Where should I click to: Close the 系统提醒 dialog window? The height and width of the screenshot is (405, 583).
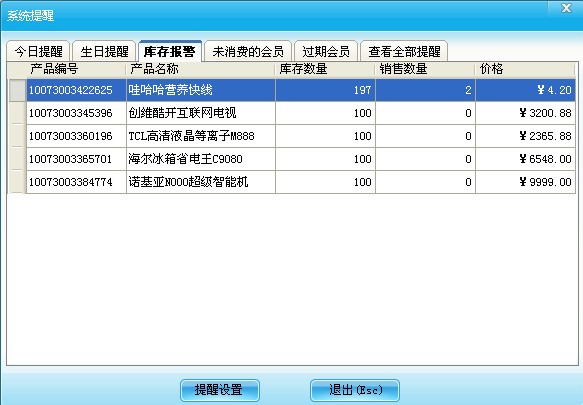tap(566, 8)
